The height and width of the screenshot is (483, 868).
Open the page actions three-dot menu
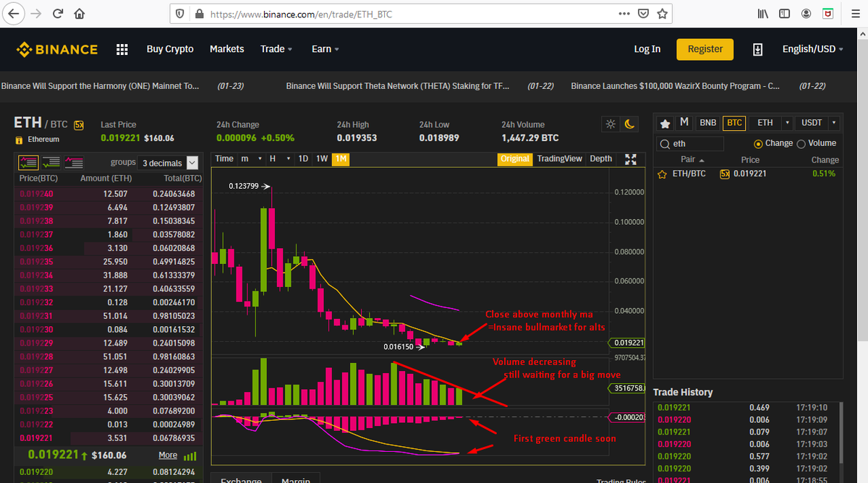click(625, 14)
